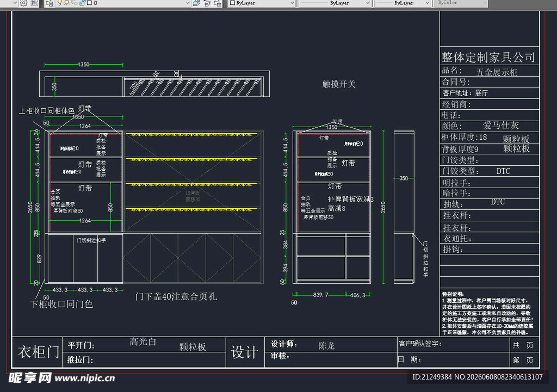Viewport: 557px width, 392px height.
Task: Select the 839.7 dimension text
Action: [321, 295]
